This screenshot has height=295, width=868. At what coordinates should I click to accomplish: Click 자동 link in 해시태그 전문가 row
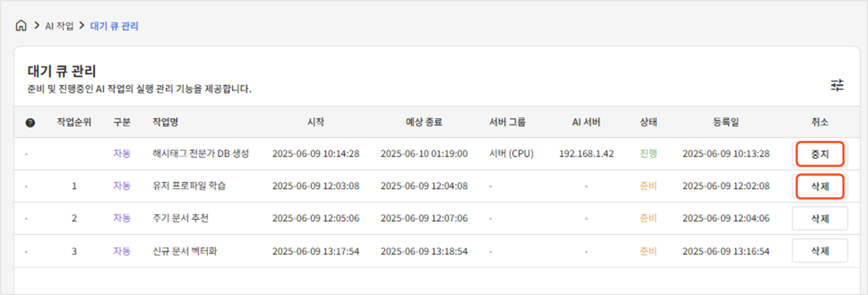click(x=122, y=154)
